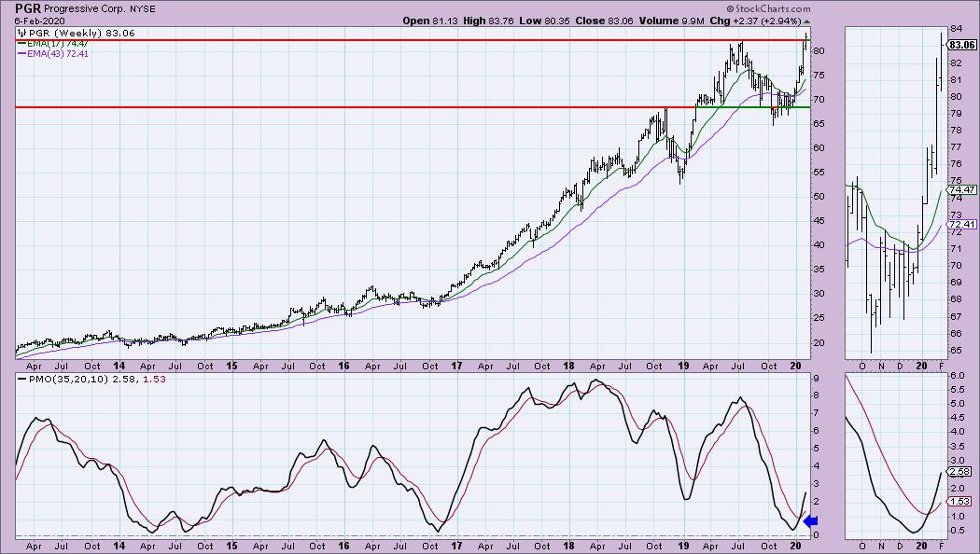Click the 14 year label on upper time axis

pos(119,366)
